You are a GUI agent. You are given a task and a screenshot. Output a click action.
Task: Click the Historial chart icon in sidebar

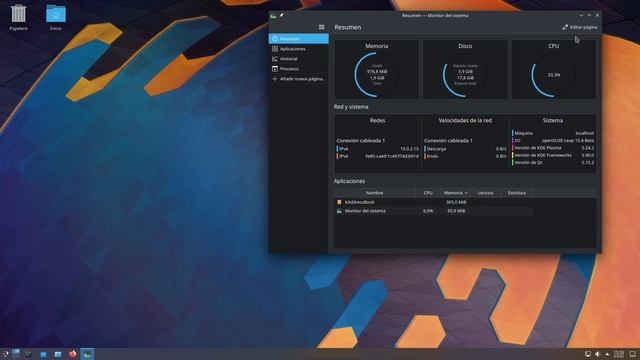pyautogui.click(x=275, y=59)
